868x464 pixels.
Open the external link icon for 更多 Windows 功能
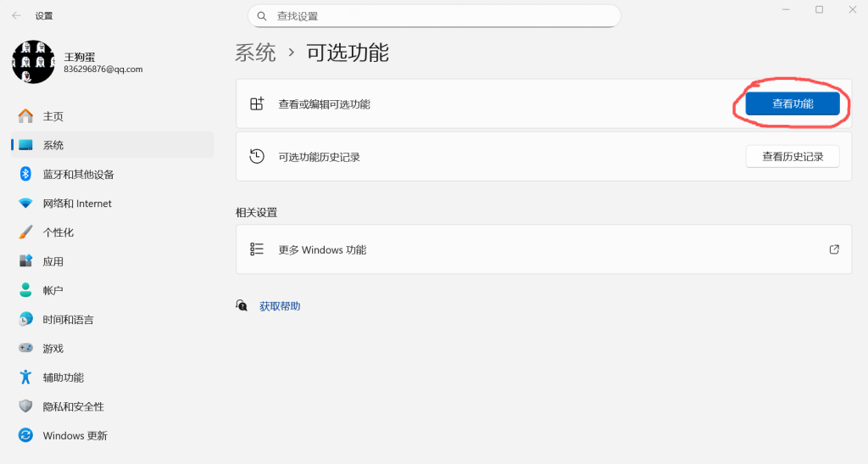[x=834, y=249]
